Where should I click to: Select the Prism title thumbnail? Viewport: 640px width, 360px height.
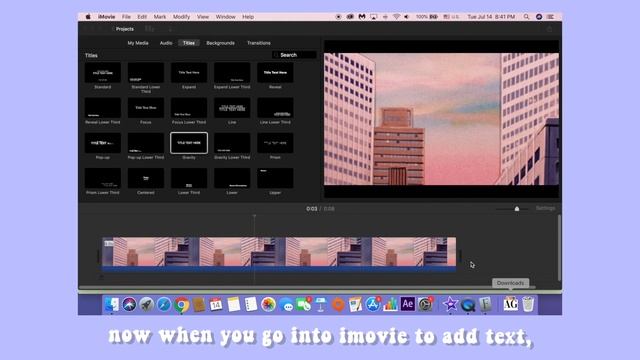click(x=275, y=143)
